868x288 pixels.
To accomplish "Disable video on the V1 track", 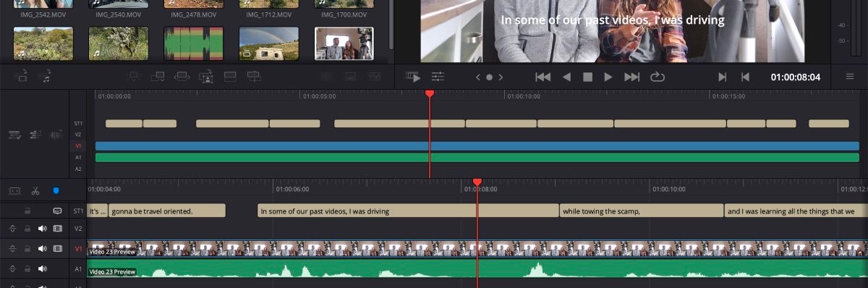I will (x=58, y=249).
